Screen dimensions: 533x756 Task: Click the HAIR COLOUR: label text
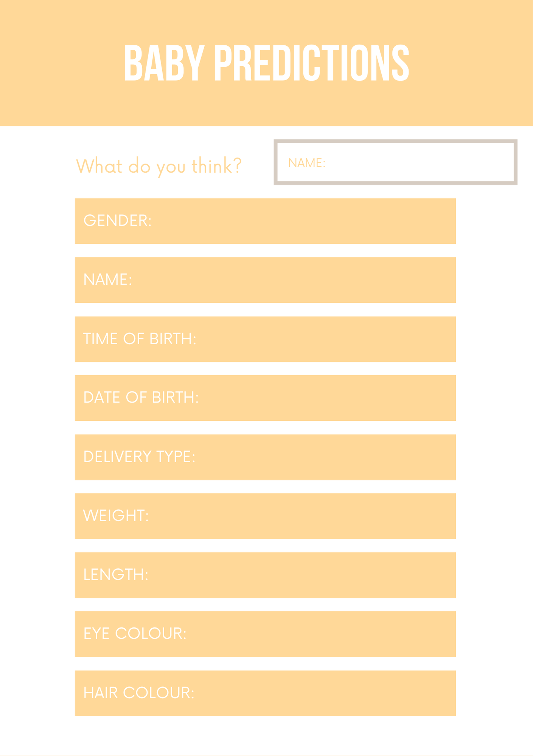coord(138,693)
